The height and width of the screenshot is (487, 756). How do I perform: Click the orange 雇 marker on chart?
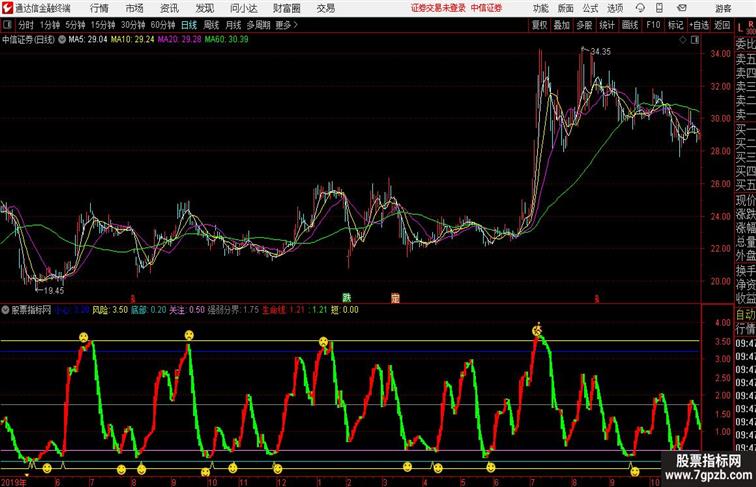click(395, 298)
